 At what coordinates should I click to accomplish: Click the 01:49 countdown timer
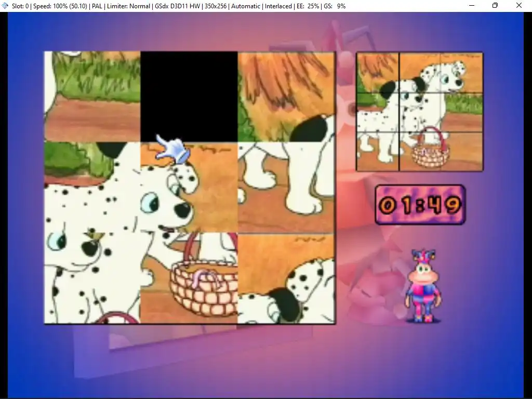(x=420, y=205)
